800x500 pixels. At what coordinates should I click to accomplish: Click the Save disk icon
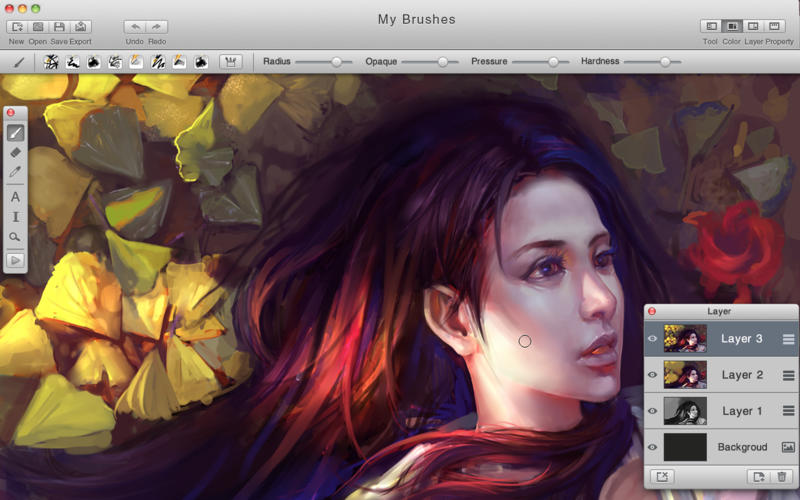coord(59,26)
